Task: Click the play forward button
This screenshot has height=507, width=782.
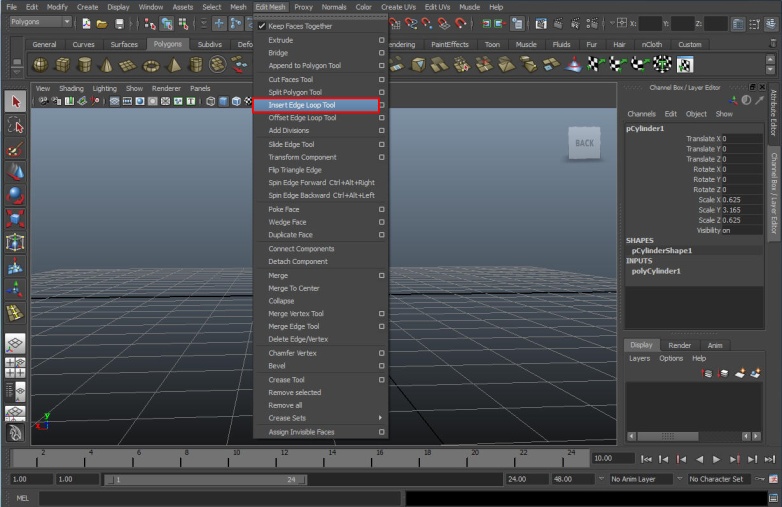Action: click(x=716, y=459)
